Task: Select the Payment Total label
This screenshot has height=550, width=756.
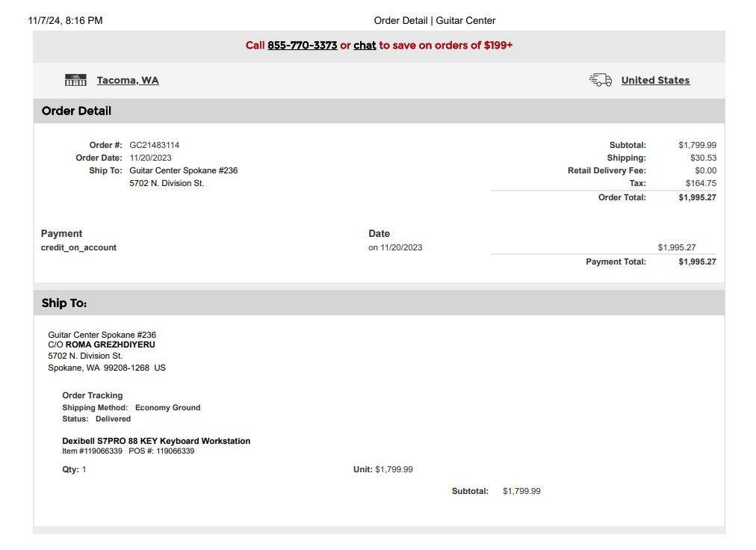Action: point(616,262)
